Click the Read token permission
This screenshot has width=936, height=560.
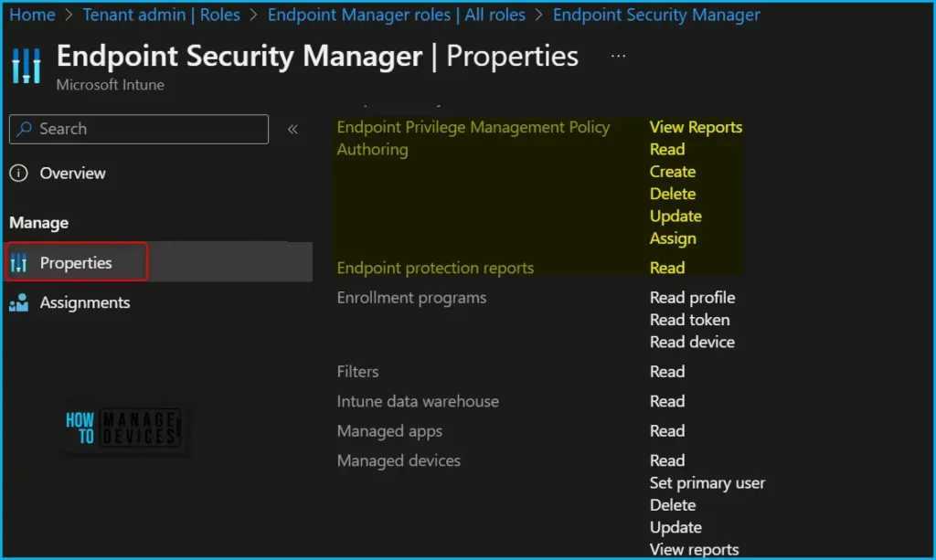pos(689,321)
